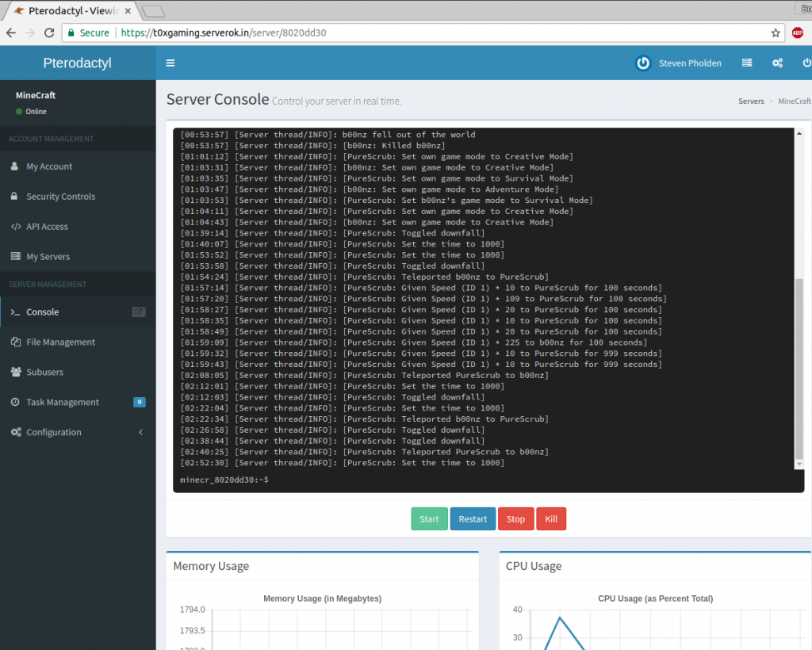Toggle the sidebar hamburger menu

[170, 63]
